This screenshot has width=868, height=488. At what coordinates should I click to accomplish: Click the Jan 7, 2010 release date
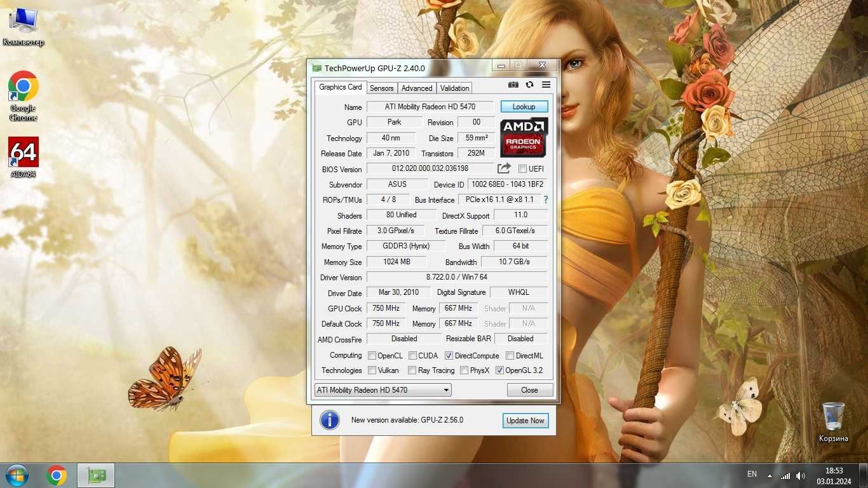(391, 153)
